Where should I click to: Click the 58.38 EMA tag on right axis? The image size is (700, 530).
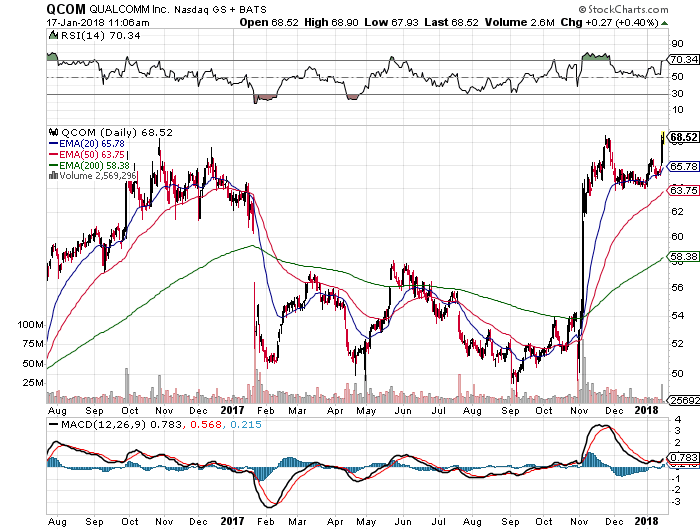pyautogui.click(x=684, y=257)
